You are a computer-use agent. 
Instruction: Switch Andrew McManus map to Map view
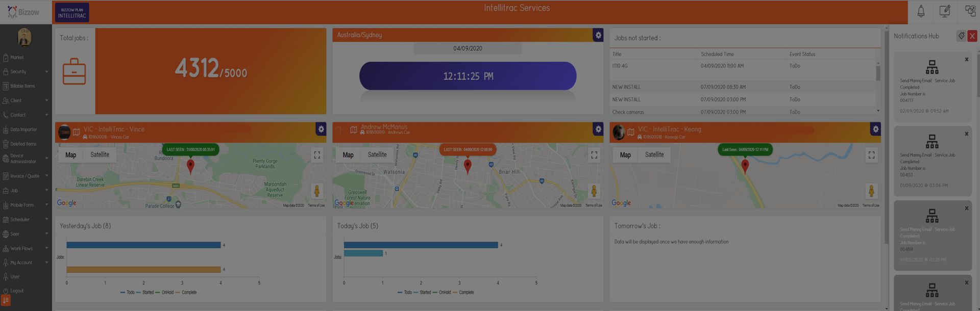348,155
